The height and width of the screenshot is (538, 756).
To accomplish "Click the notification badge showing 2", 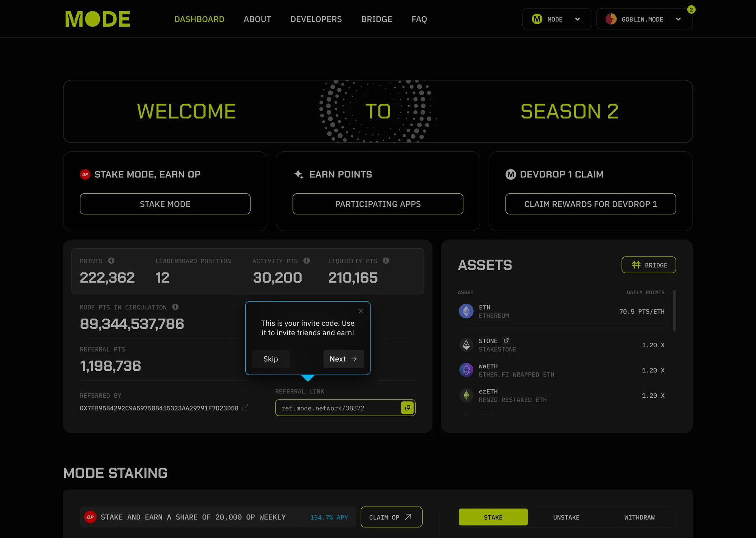I will (x=691, y=9).
